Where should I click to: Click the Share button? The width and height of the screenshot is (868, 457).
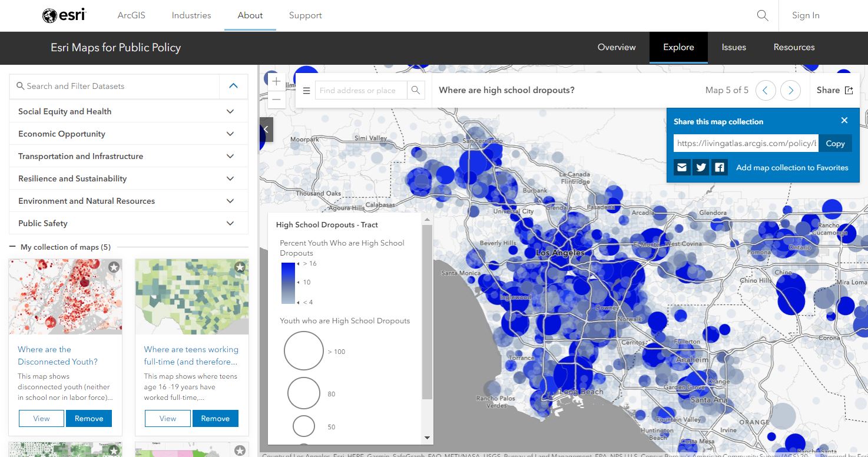[834, 90]
